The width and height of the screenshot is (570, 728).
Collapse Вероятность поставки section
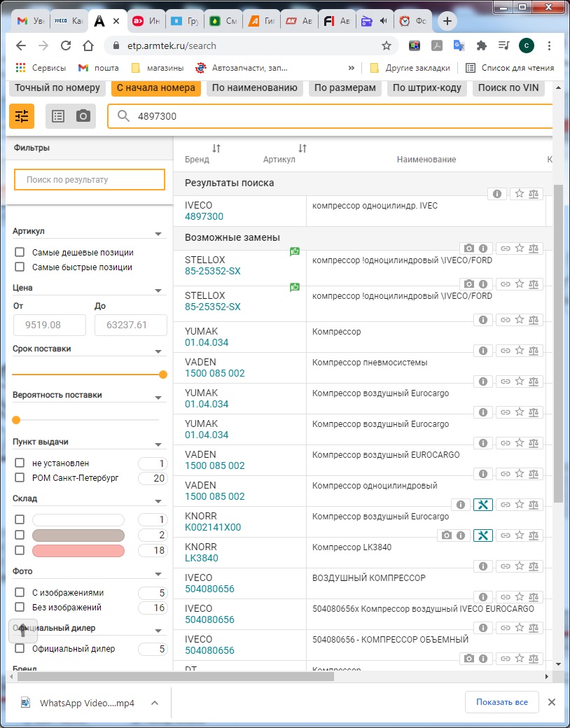pyautogui.click(x=158, y=398)
